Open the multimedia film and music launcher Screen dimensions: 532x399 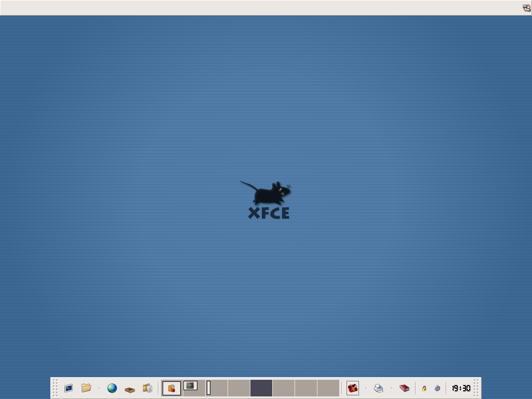coord(148,388)
